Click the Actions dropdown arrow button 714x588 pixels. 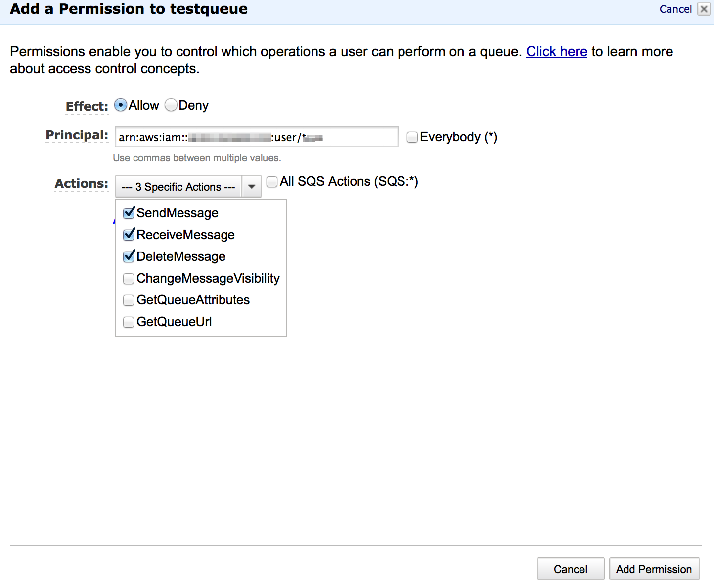252,187
